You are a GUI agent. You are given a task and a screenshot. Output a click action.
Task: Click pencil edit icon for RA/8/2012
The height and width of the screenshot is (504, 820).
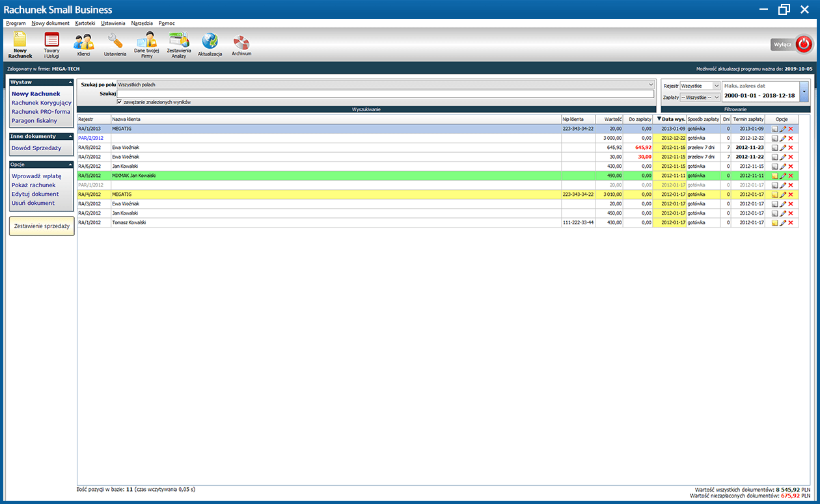[x=783, y=148]
